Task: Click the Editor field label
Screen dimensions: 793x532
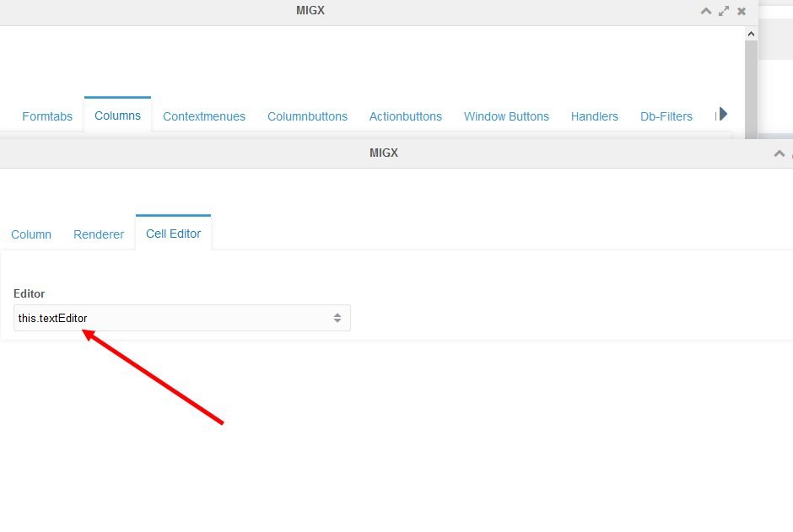Action: point(29,293)
